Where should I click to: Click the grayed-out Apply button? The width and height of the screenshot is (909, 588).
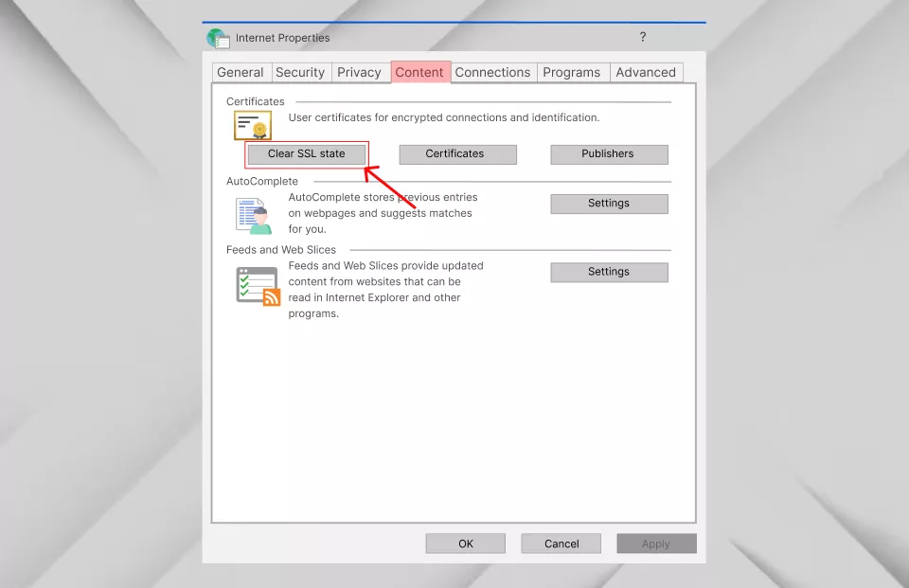coord(656,543)
